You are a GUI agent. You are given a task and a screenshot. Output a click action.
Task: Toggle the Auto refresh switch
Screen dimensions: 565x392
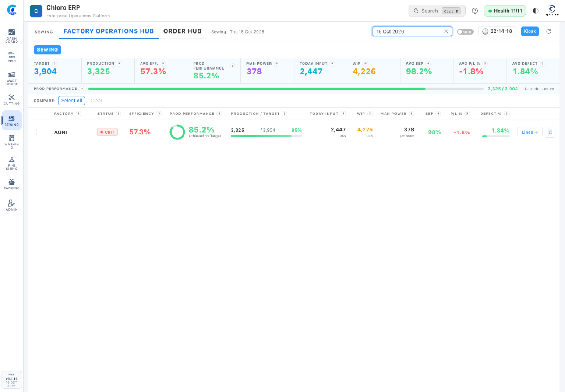coord(465,32)
